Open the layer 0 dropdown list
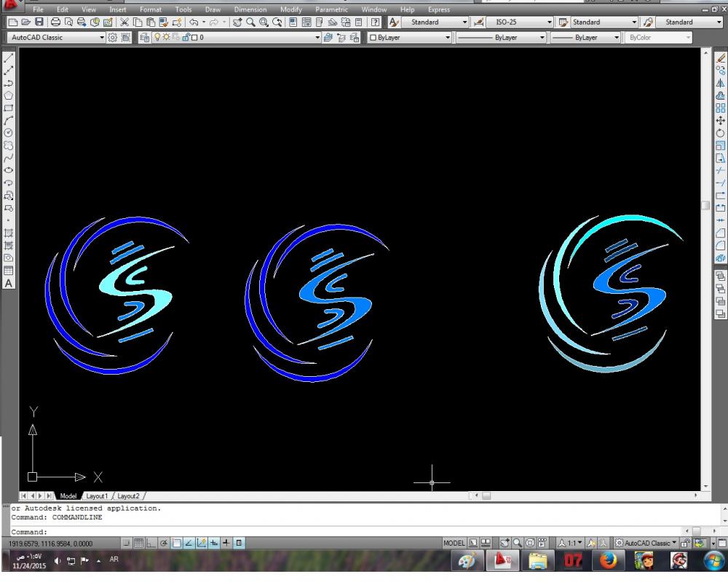This screenshot has height=582, width=728. pos(317,38)
